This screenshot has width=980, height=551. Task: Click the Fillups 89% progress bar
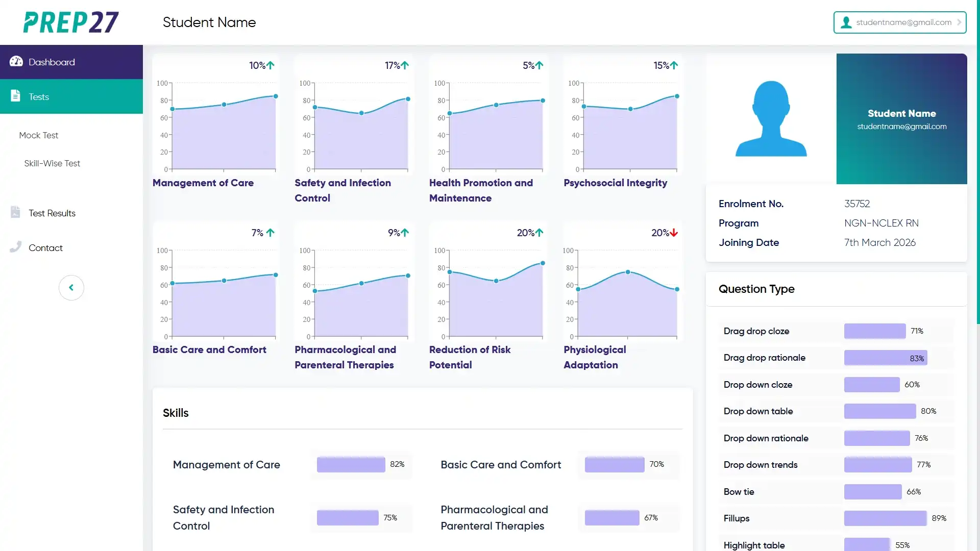(x=886, y=518)
